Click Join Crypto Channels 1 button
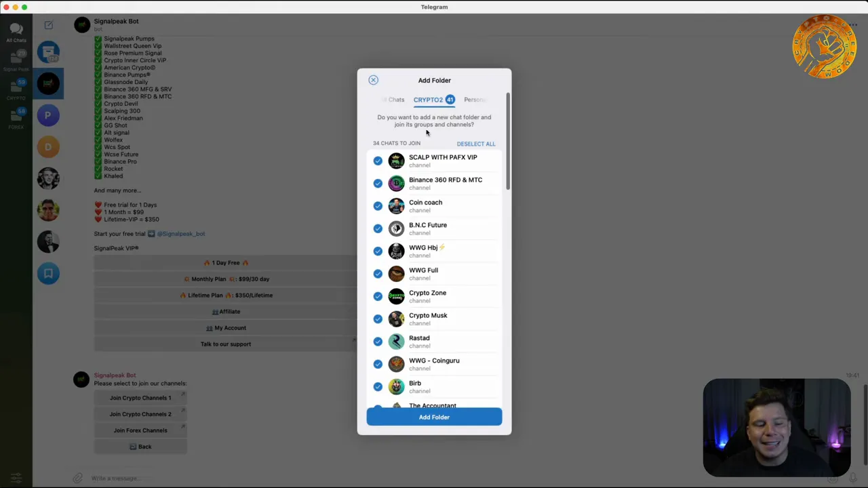 (x=140, y=398)
